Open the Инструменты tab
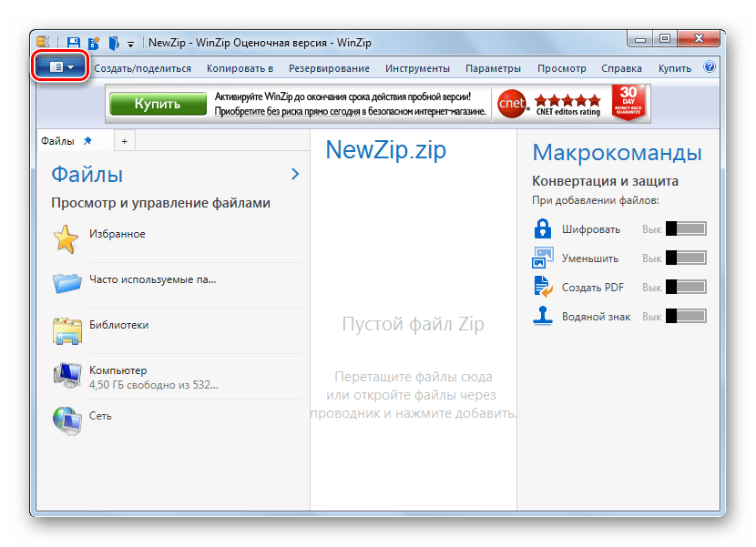The width and height of the screenshot is (756, 547). (417, 68)
